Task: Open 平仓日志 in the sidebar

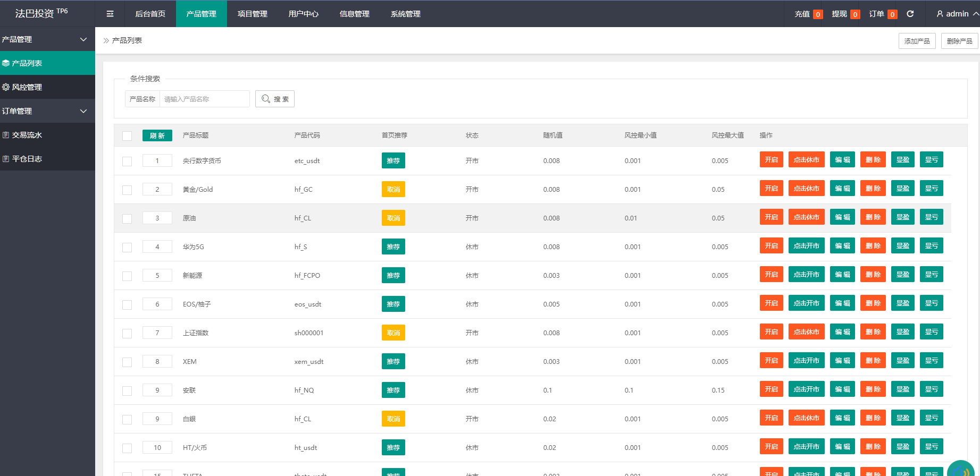Action: click(x=47, y=159)
